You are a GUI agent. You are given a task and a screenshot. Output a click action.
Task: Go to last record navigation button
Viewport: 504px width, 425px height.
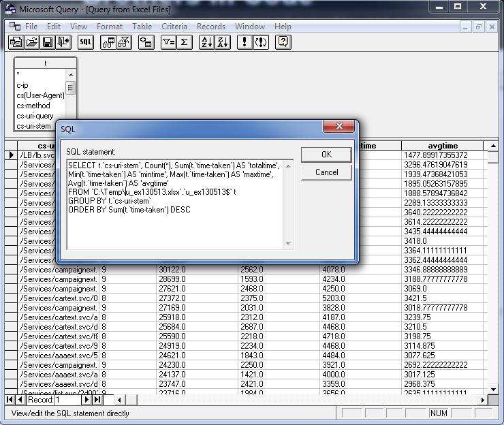point(97,400)
